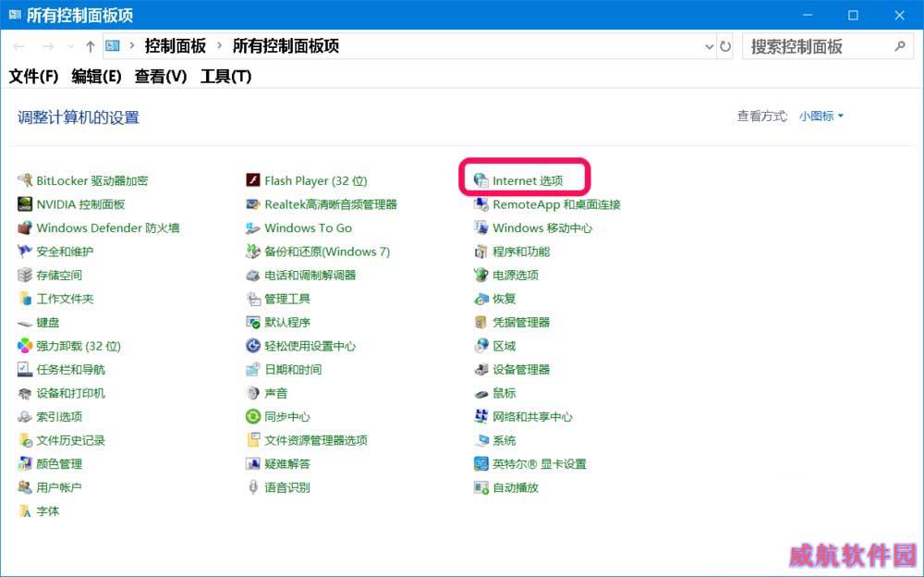
Task: Open 安全和维护 flag icon
Action: click(25, 252)
